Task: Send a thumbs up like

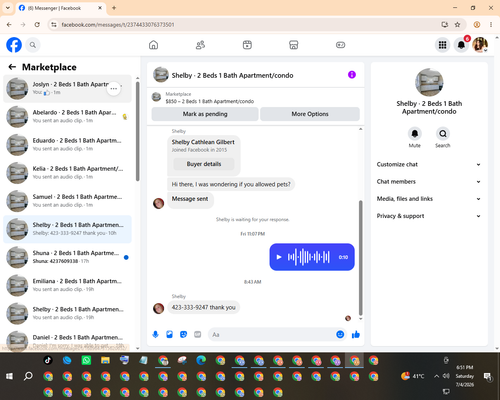Action: pos(356,334)
